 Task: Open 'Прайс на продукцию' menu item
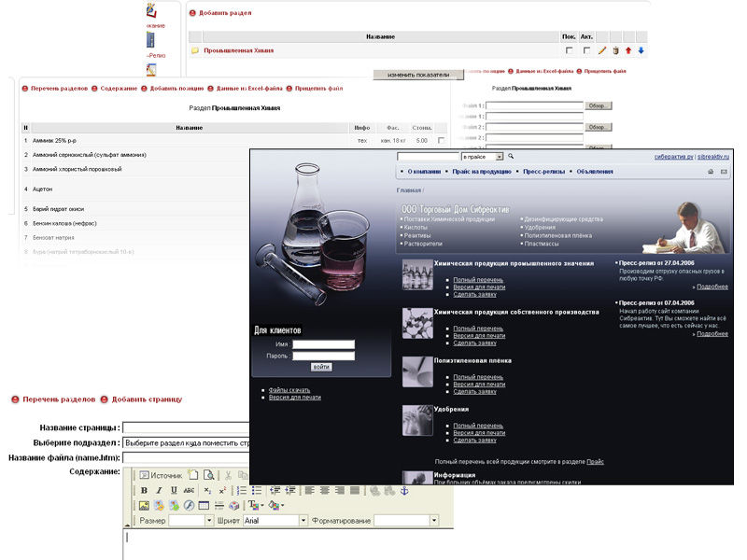click(x=483, y=172)
